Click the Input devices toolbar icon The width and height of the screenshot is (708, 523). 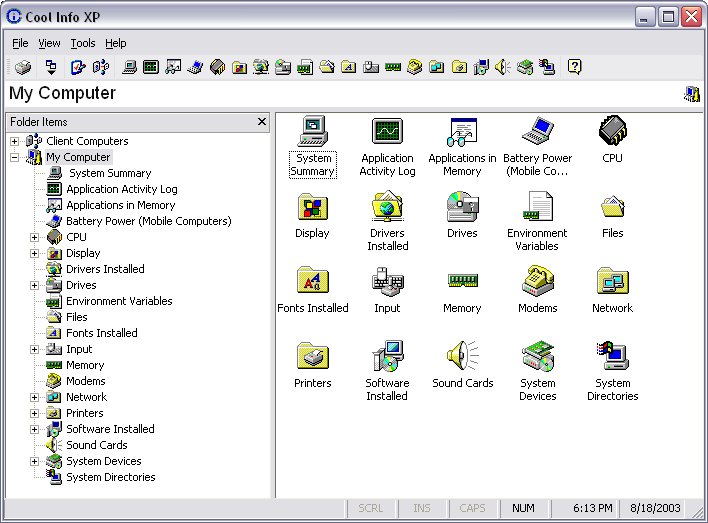(371, 67)
